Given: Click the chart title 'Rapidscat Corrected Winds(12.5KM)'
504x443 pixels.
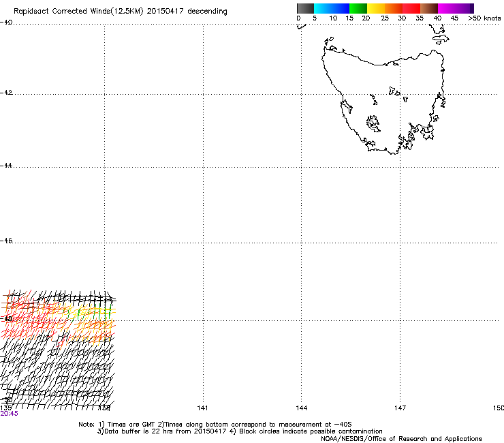Looking at the screenshot, I should [x=78, y=12].
